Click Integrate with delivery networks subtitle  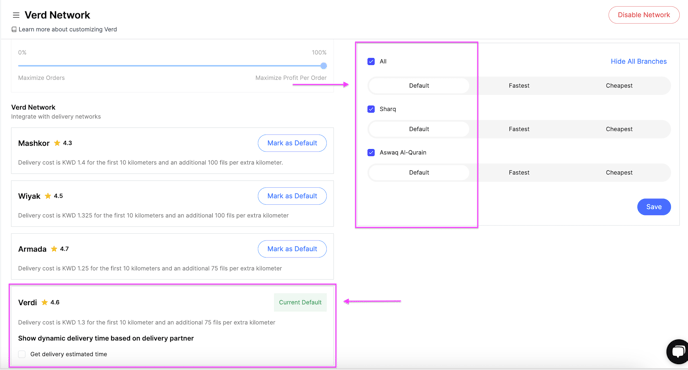(x=56, y=117)
